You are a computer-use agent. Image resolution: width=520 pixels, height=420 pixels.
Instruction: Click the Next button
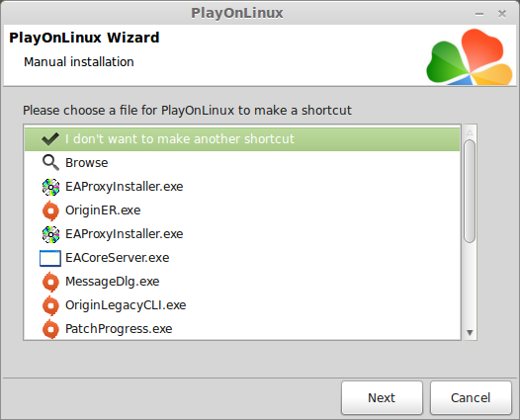pos(382,398)
